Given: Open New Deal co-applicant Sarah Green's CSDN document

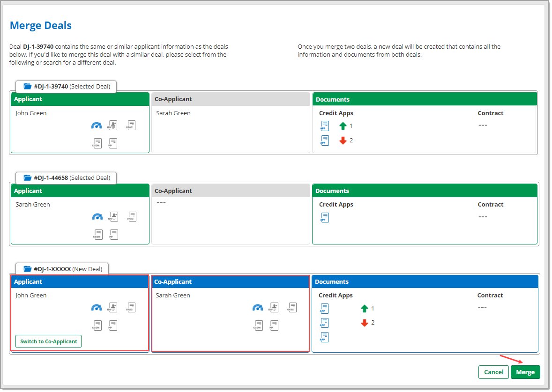Looking at the screenshot, I should pyautogui.click(x=258, y=325).
